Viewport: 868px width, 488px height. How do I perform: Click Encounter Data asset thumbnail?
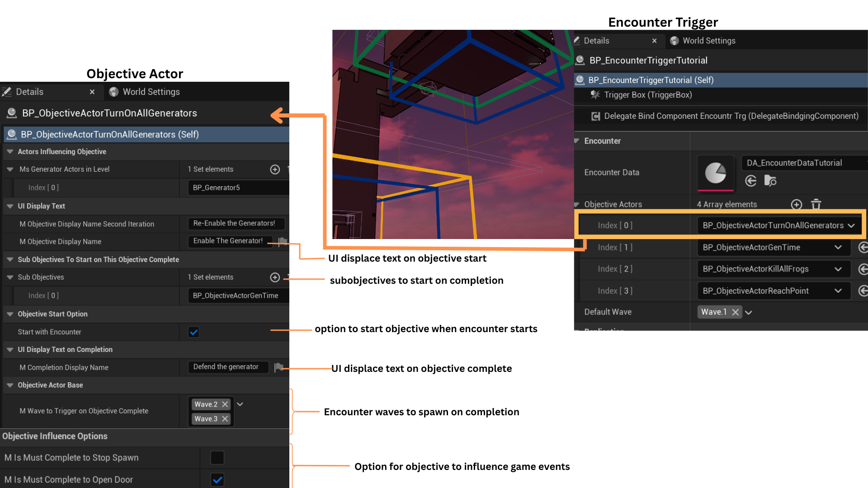(715, 173)
